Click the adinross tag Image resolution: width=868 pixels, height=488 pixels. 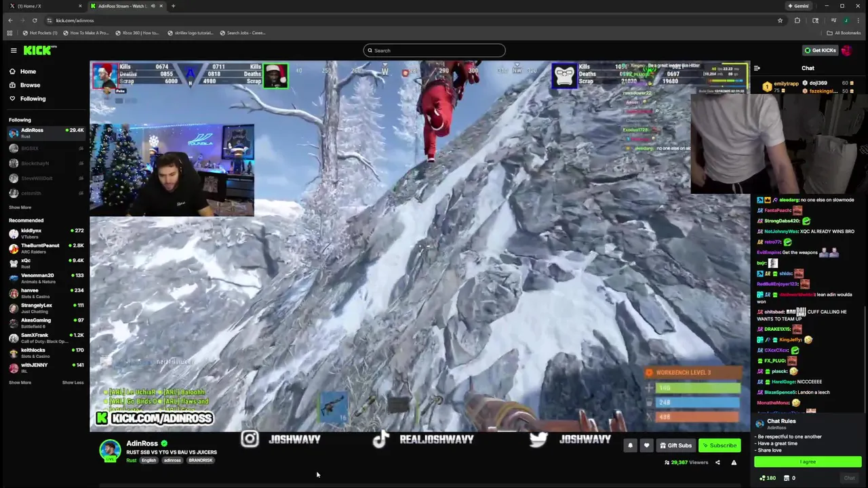tap(172, 460)
